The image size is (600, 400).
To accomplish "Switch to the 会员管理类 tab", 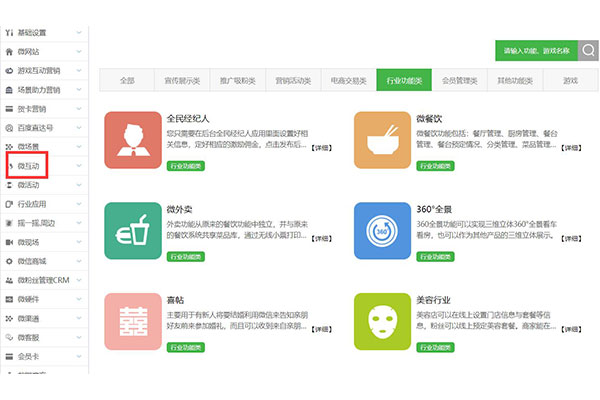I will pyautogui.click(x=460, y=80).
